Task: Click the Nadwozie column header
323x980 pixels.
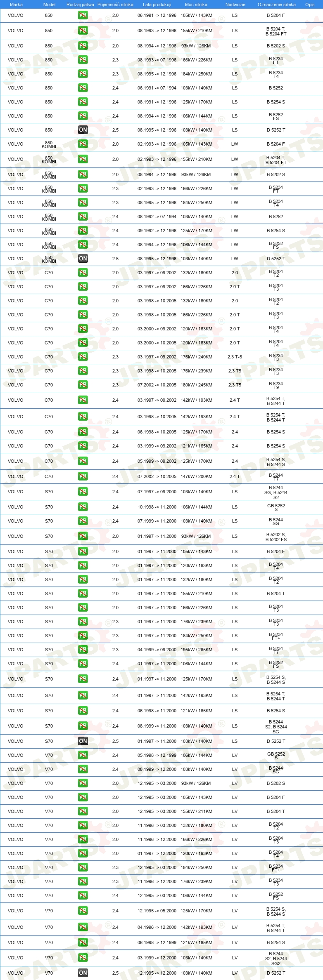Action: (235, 5)
